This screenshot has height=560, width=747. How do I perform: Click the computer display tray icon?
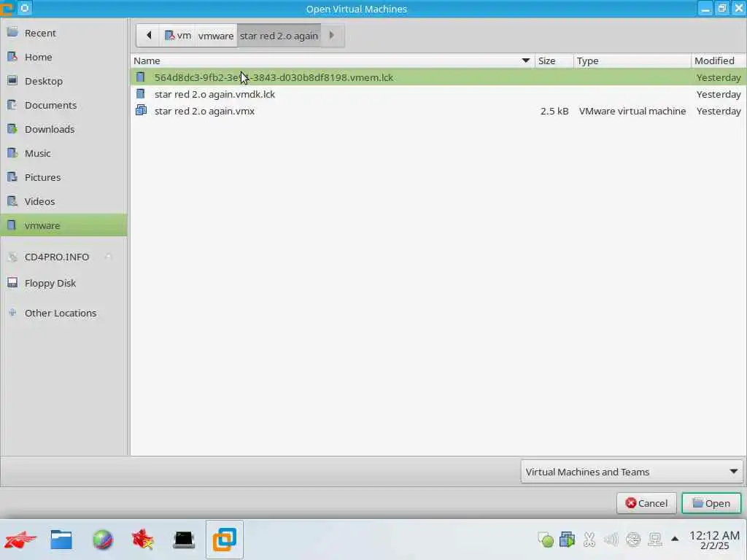pyautogui.click(x=655, y=540)
